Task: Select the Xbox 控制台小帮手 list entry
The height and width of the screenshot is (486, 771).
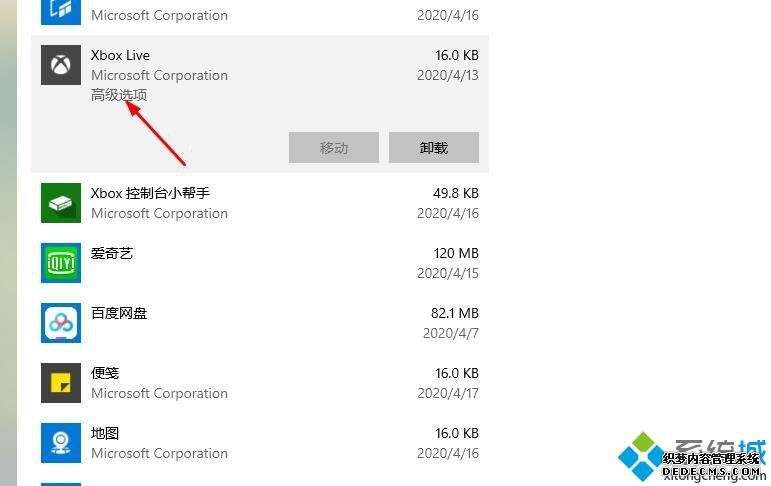Action: 150,193
